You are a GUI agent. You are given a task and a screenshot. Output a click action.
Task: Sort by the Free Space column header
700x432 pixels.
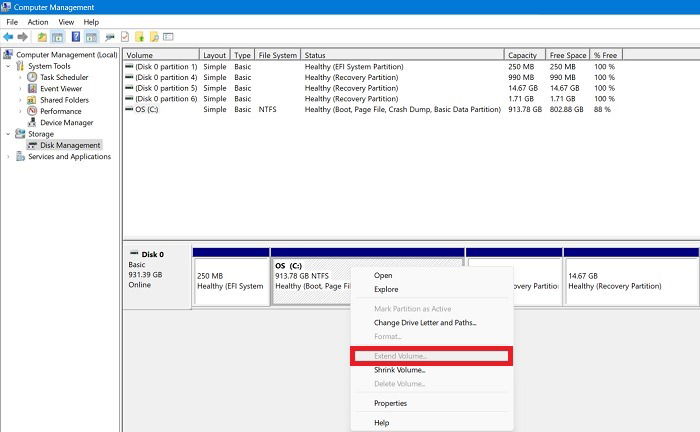(568, 55)
